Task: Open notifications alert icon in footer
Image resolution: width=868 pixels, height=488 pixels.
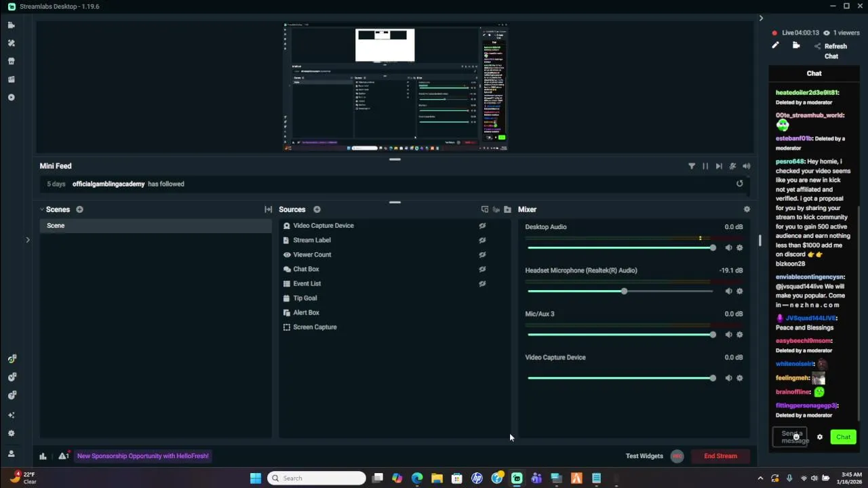Action: (63, 456)
